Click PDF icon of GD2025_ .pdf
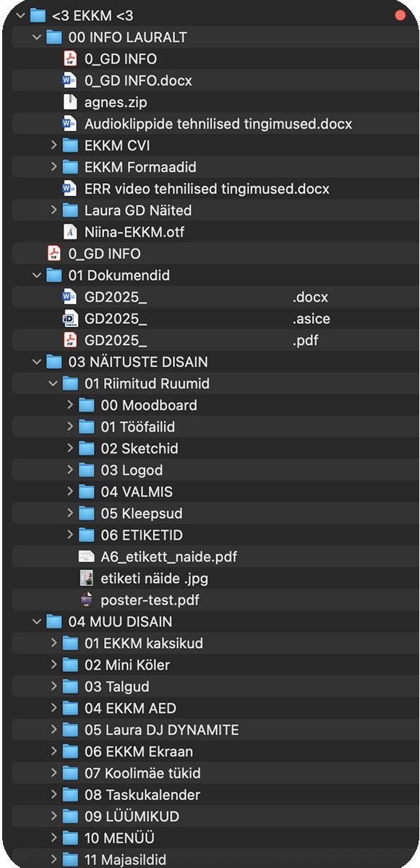Image resolution: width=420 pixels, height=868 pixels. 70,340
